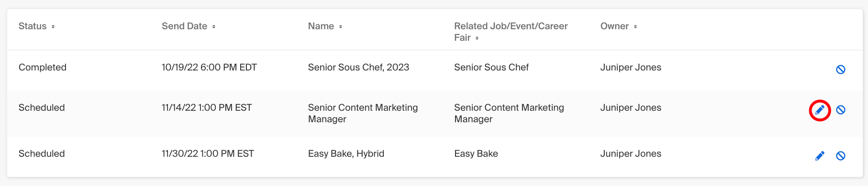Select the 11/14/22 1:00 PM EST date
This screenshot has width=868, height=186.
coord(207,108)
